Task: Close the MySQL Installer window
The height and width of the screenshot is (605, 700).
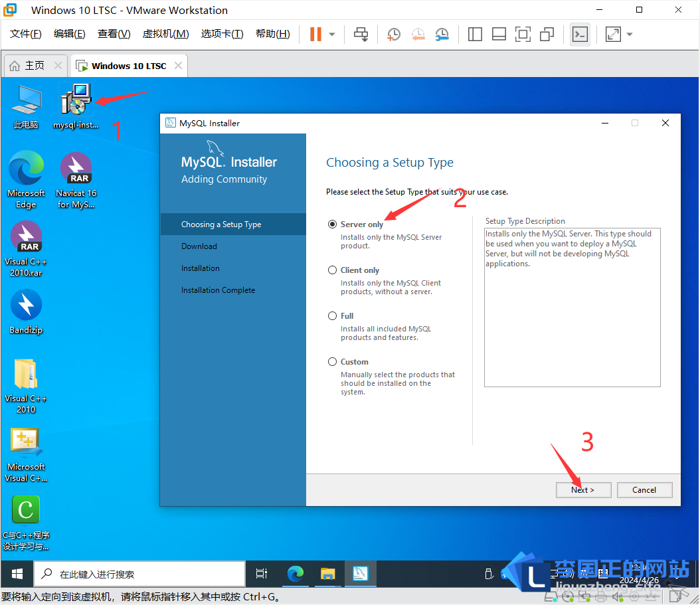Action: coord(665,123)
